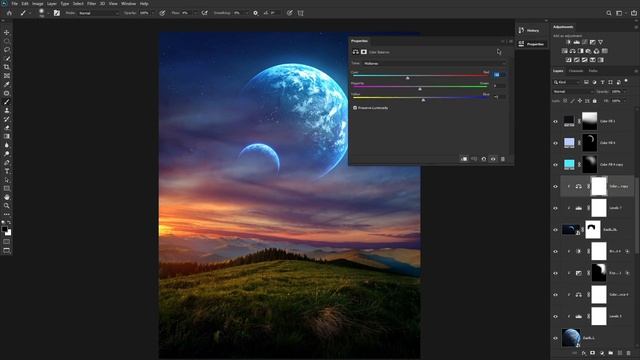640x360 pixels.
Task: Select the Brush tool in the toolbox
Action: tap(7, 102)
